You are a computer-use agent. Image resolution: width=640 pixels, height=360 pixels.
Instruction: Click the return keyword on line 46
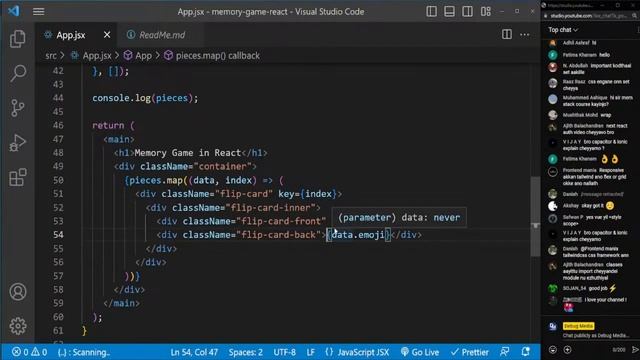(108, 126)
